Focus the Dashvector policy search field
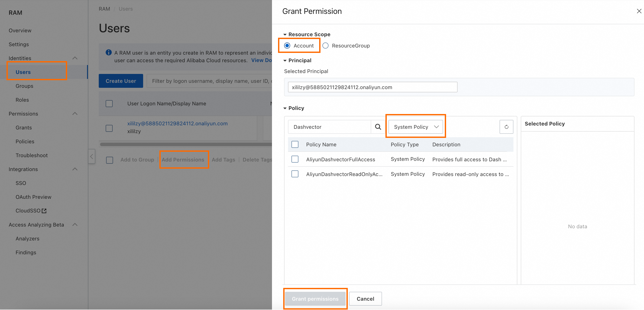The image size is (644, 310). [x=330, y=127]
